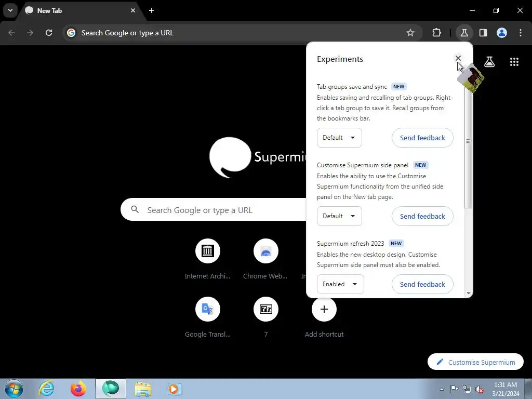Click the muted volume tray icon
532x399 pixels.
coord(480,389)
